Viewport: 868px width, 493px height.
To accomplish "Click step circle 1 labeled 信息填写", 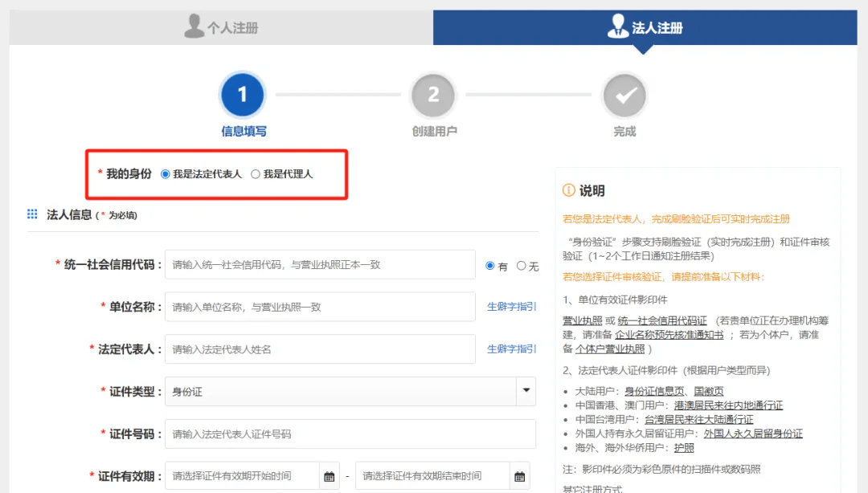I will pos(241,95).
